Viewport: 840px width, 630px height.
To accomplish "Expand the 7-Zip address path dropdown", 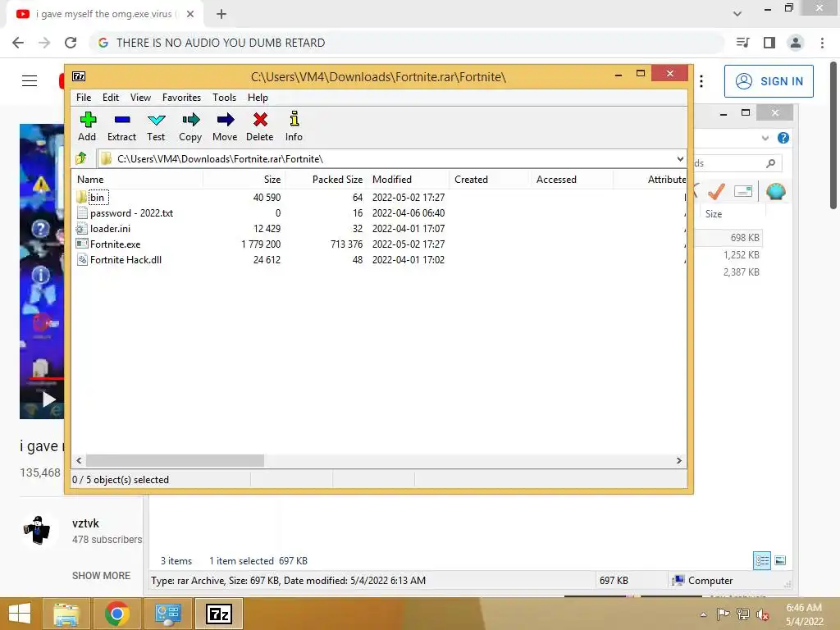I will (x=680, y=158).
